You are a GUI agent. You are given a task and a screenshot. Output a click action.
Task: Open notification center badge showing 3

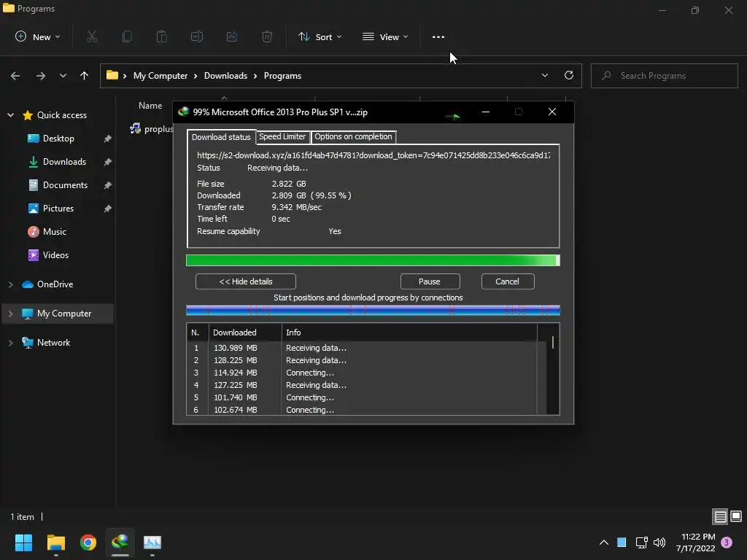tap(727, 542)
